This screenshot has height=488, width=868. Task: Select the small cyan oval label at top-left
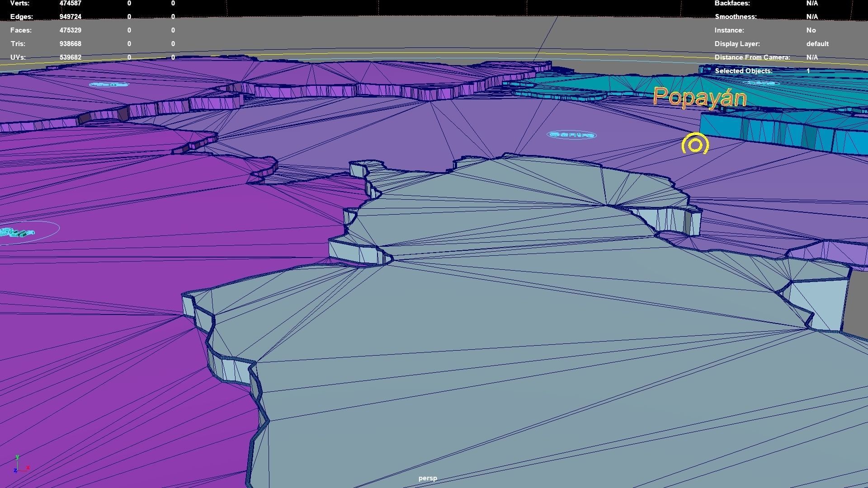click(x=109, y=84)
